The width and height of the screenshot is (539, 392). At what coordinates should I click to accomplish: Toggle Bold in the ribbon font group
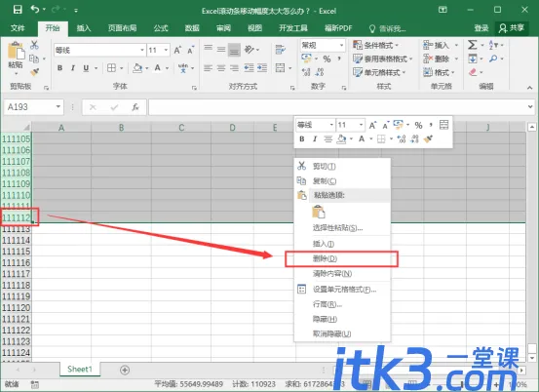59,68
